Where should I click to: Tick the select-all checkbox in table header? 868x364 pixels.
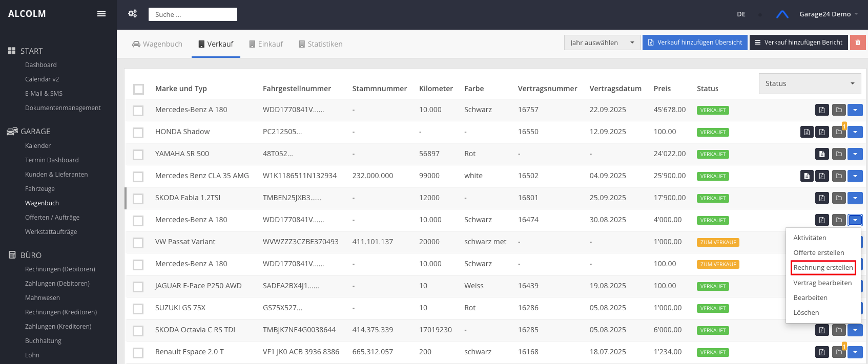138,89
